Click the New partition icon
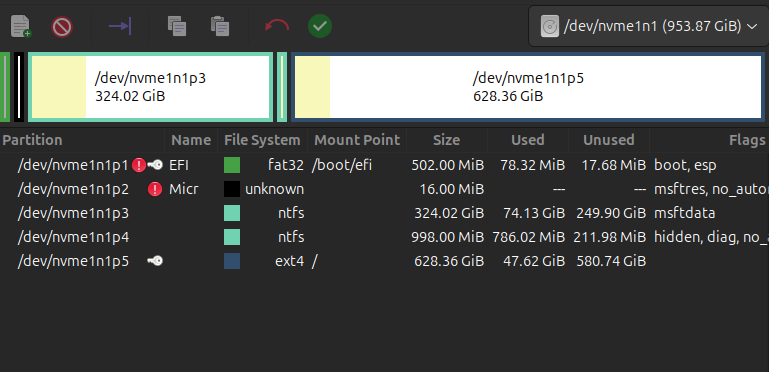Image resolution: width=769 pixels, height=372 pixels. [x=21, y=26]
